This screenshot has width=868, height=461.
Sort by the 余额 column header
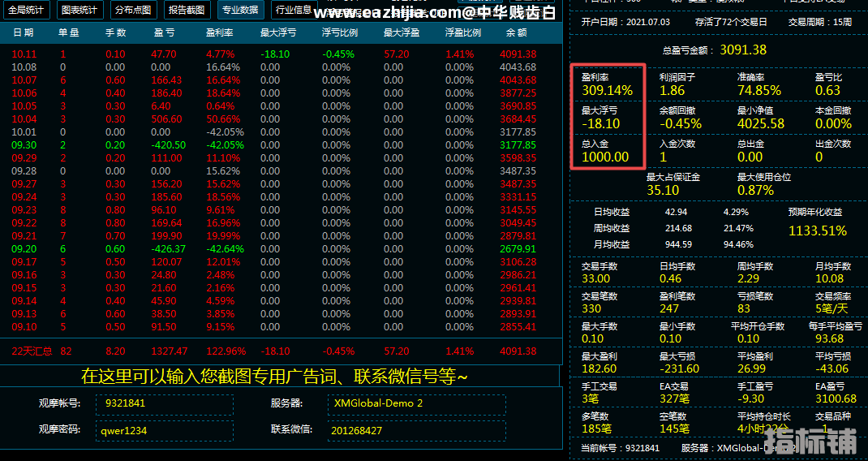tap(516, 33)
